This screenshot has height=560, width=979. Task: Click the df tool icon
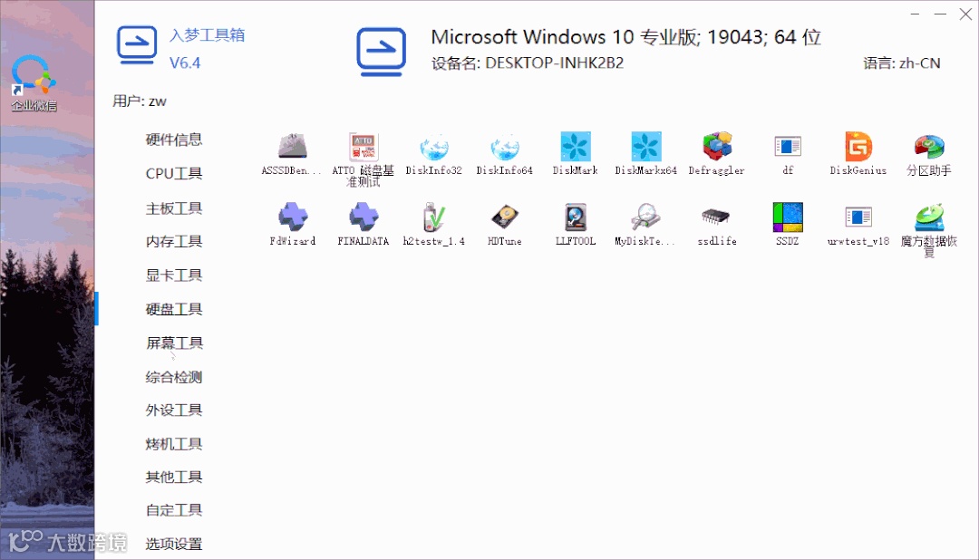[x=788, y=153]
